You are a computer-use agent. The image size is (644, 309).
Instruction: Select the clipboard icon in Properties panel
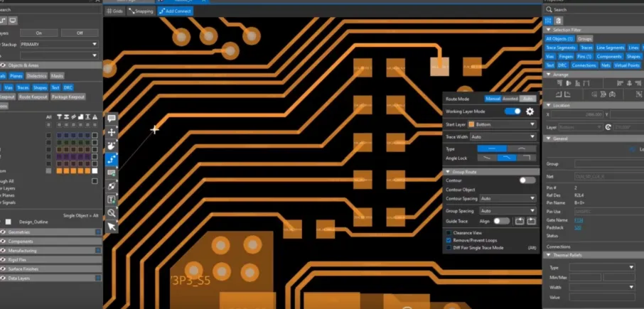[x=558, y=21]
